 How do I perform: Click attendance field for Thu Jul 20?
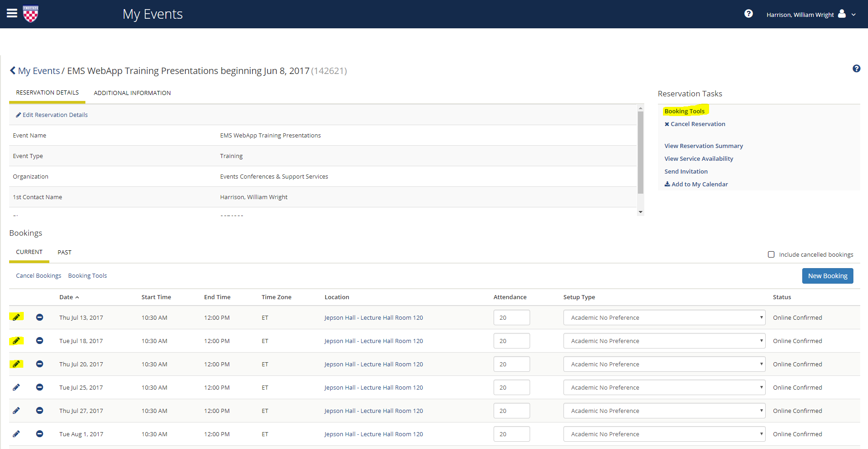click(x=511, y=364)
